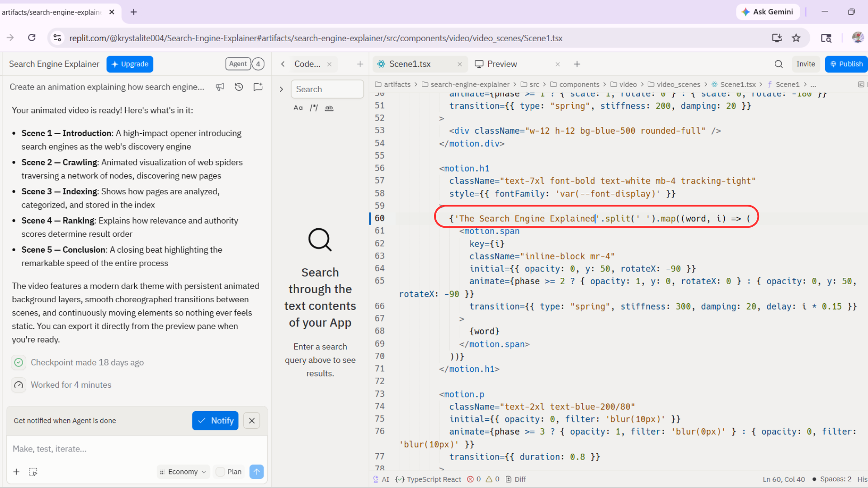Close the Code search pane tab
This screenshot has height=488, width=868.
pyautogui.click(x=329, y=64)
